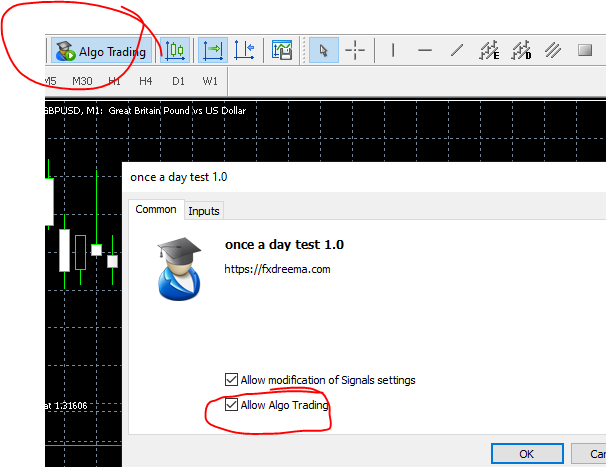Click the GBPUSD chart title text
This screenshot has width=606, height=467.
(145, 111)
